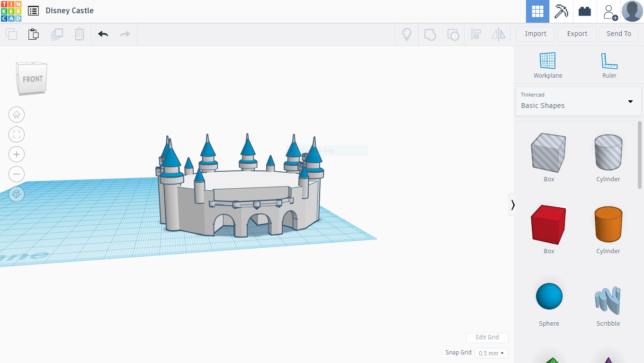The height and width of the screenshot is (363, 644).
Task: Click the Duplicate and repeat icon
Action: 57,34
